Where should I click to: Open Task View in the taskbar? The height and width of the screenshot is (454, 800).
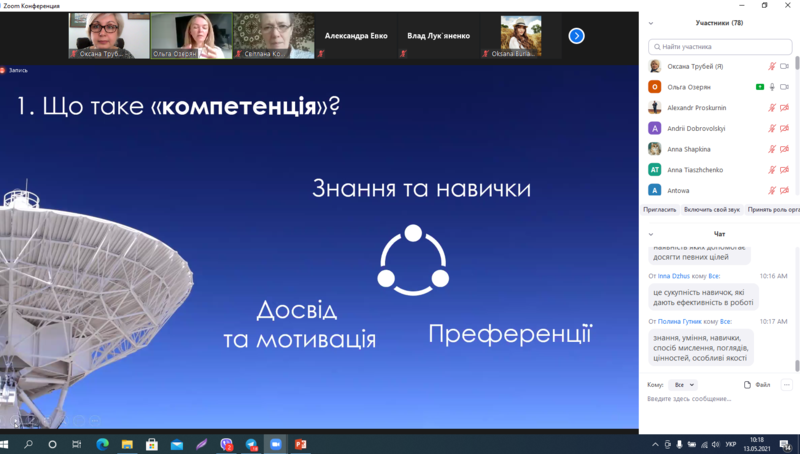77,444
